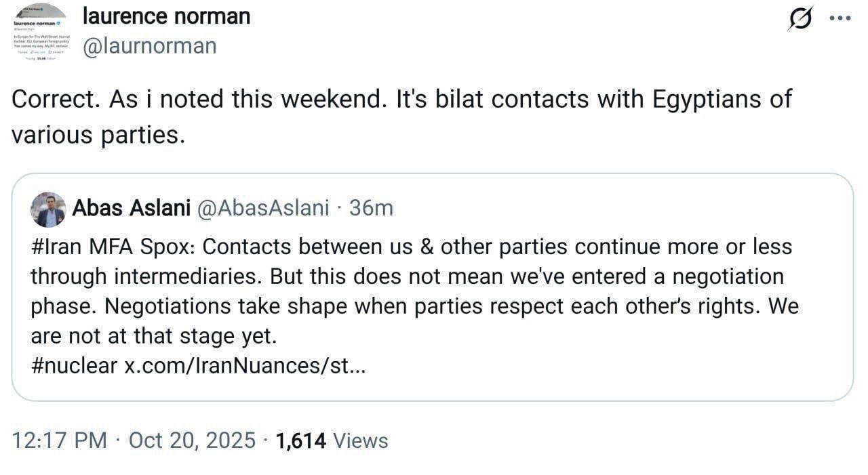Open the #nuclear hashtag
868x475 pixels.
[x=75, y=366]
